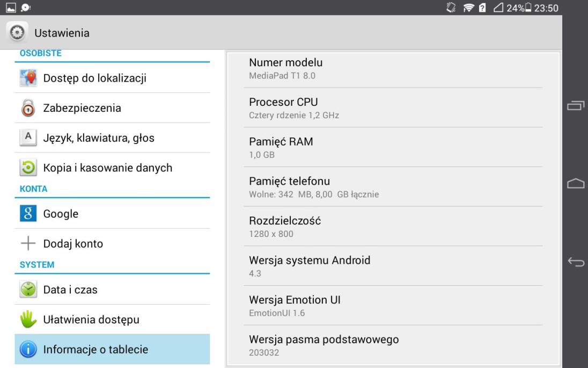Tap the plus icon for Dodaj konto
Screen dimensions: 588x368
28,243
